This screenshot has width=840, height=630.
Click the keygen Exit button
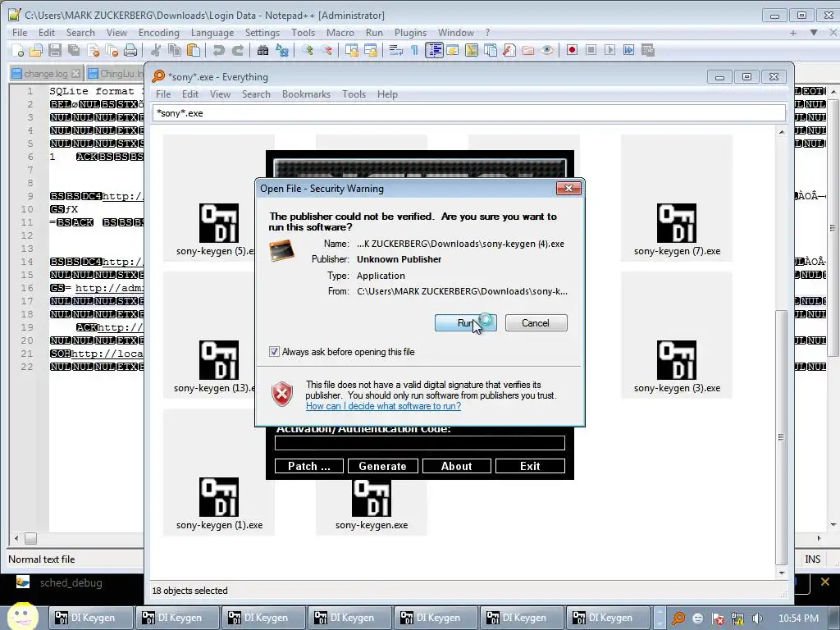point(530,466)
